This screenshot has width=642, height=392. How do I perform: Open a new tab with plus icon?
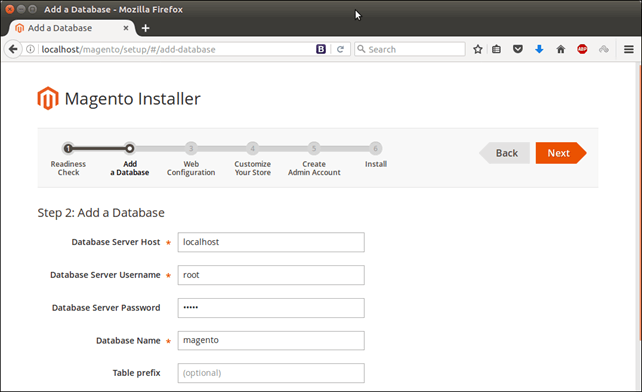click(x=145, y=28)
